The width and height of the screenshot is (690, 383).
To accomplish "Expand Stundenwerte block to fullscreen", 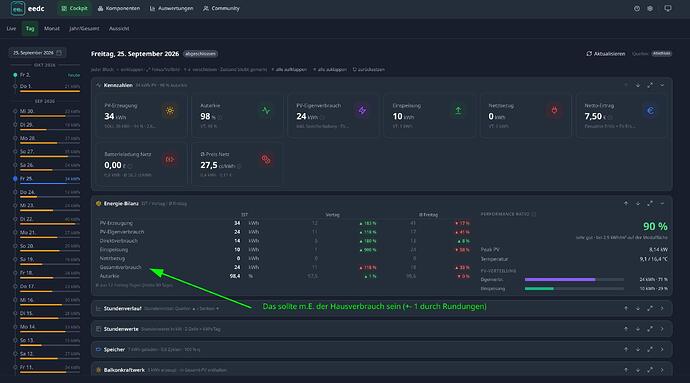I will click(x=650, y=329).
